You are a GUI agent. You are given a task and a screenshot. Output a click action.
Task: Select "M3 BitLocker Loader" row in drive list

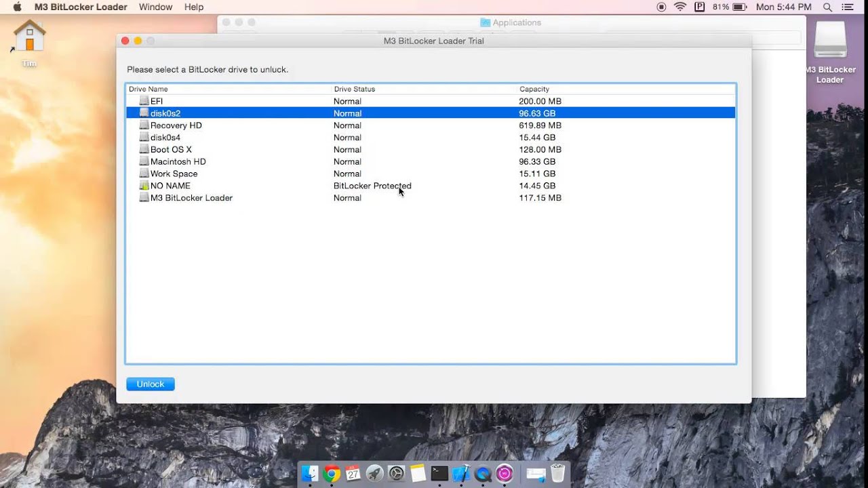431,198
